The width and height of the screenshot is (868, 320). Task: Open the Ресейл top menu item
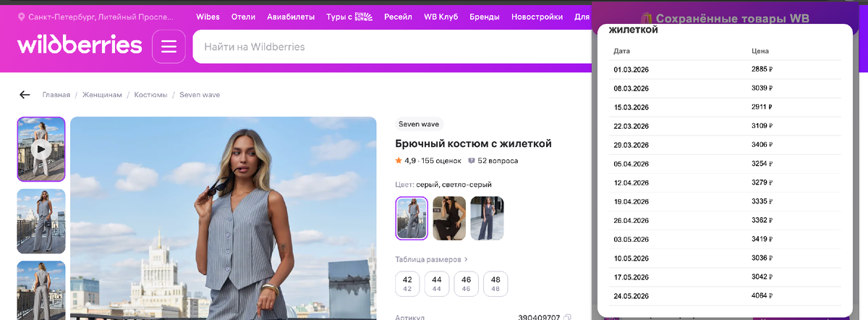pos(398,16)
